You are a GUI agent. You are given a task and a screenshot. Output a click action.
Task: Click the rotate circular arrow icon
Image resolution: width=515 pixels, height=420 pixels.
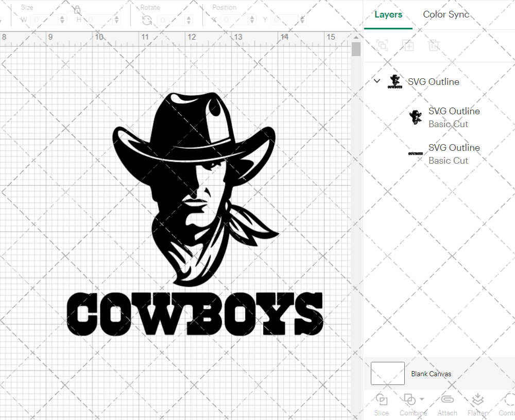[147, 21]
